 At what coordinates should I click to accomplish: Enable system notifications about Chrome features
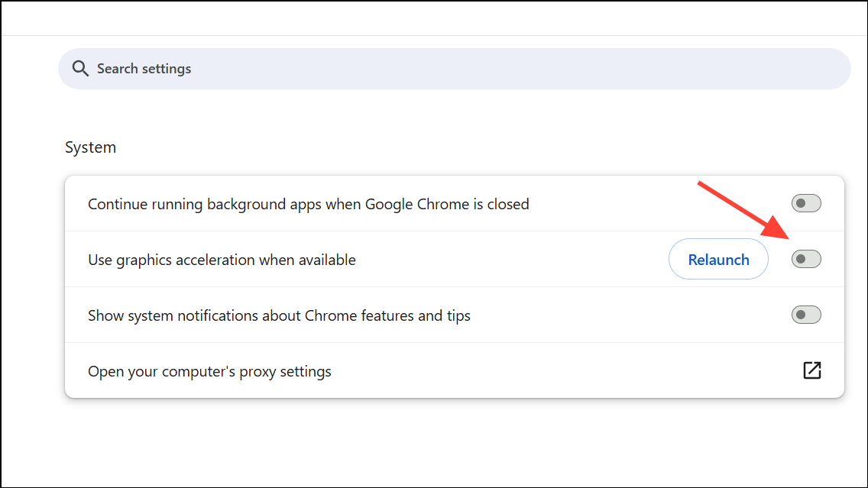click(x=806, y=315)
